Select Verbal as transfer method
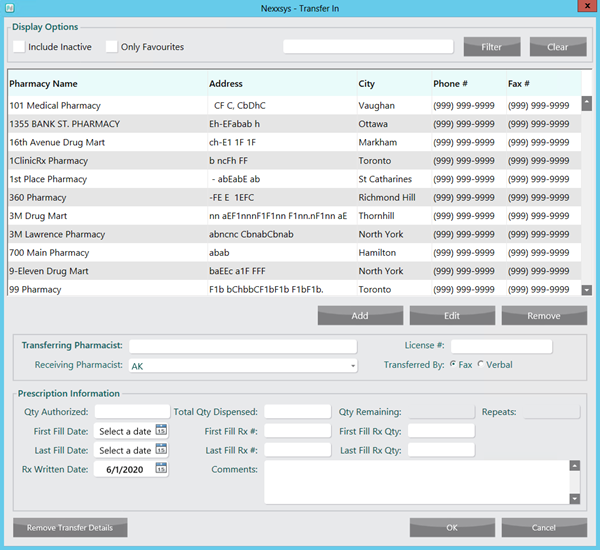This screenshot has height=550, width=600. coord(481,364)
